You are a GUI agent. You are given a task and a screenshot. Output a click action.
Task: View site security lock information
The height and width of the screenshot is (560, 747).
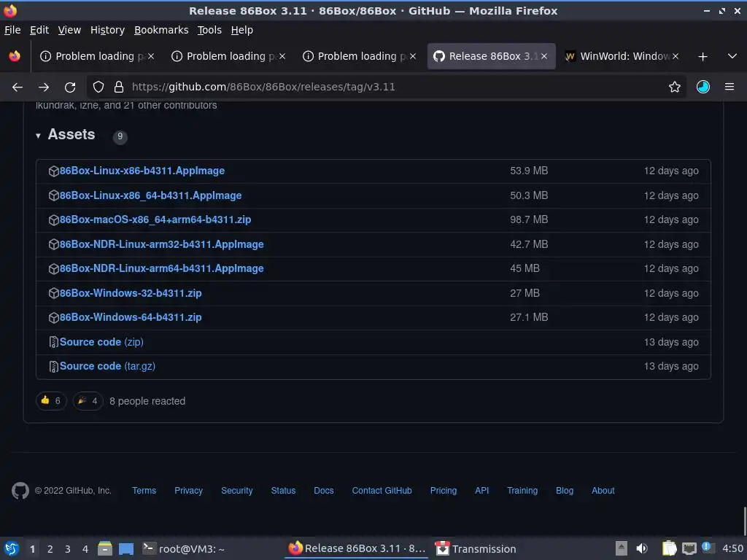tap(119, 87)
